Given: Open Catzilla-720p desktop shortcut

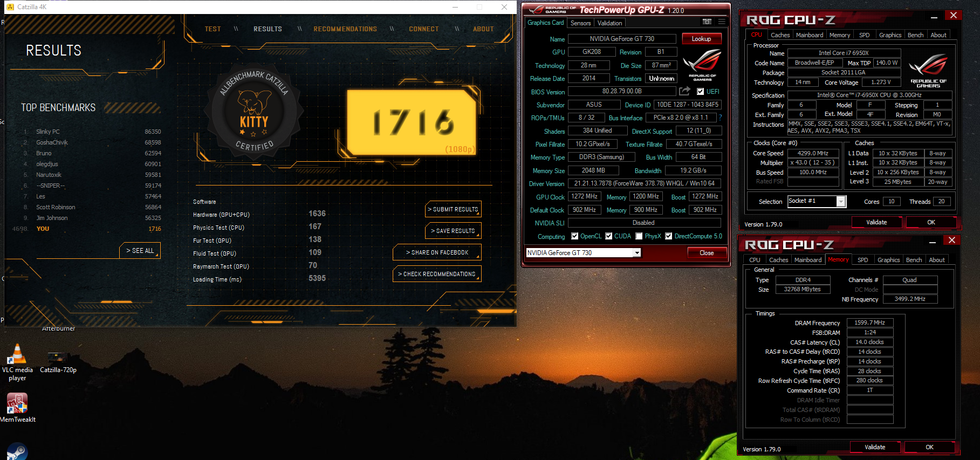Looking at the screenshot, I should point(58,362).
